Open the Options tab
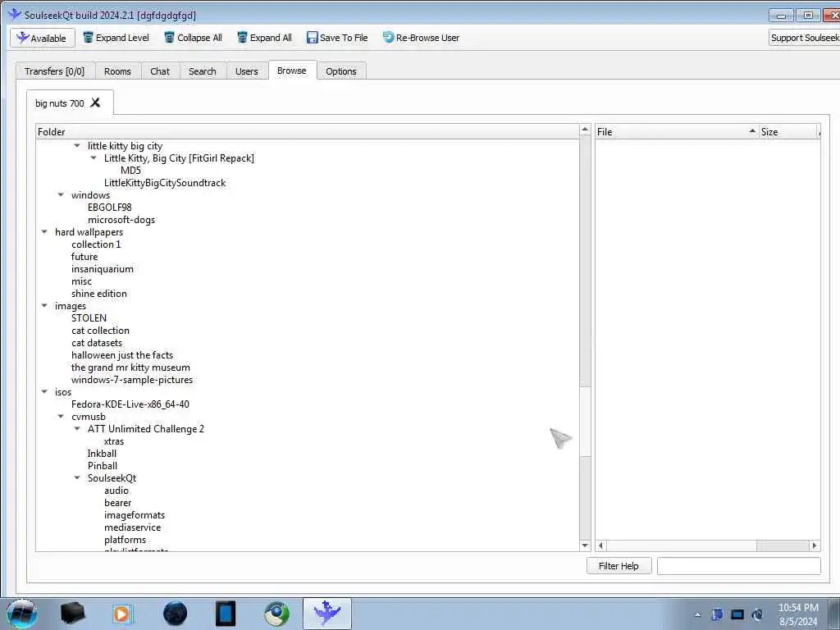 point(340,71)
